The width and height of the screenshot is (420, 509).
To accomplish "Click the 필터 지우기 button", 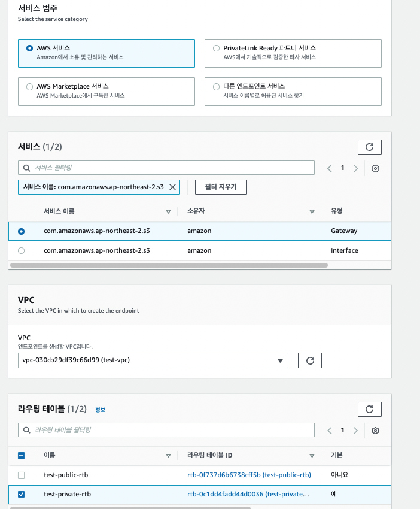I will 221,187.
